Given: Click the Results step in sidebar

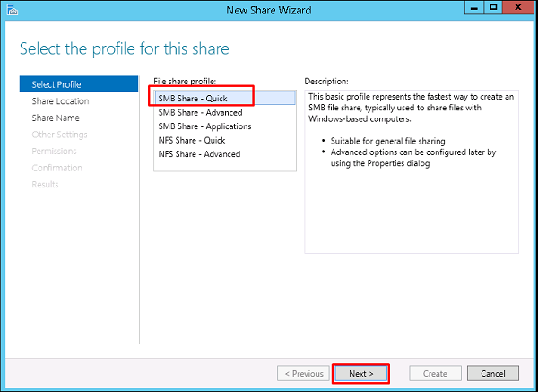Looking at the screenshot, I should 45,184.
